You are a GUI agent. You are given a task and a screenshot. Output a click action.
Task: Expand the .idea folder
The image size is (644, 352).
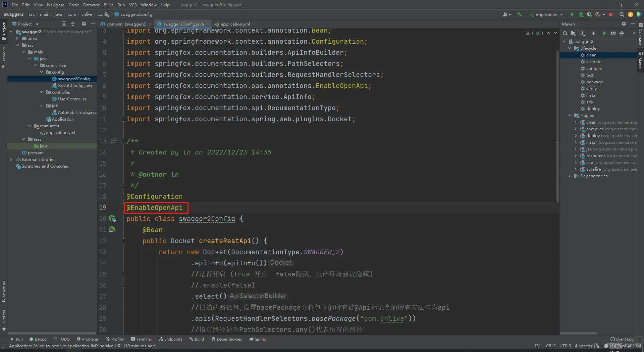17,39
